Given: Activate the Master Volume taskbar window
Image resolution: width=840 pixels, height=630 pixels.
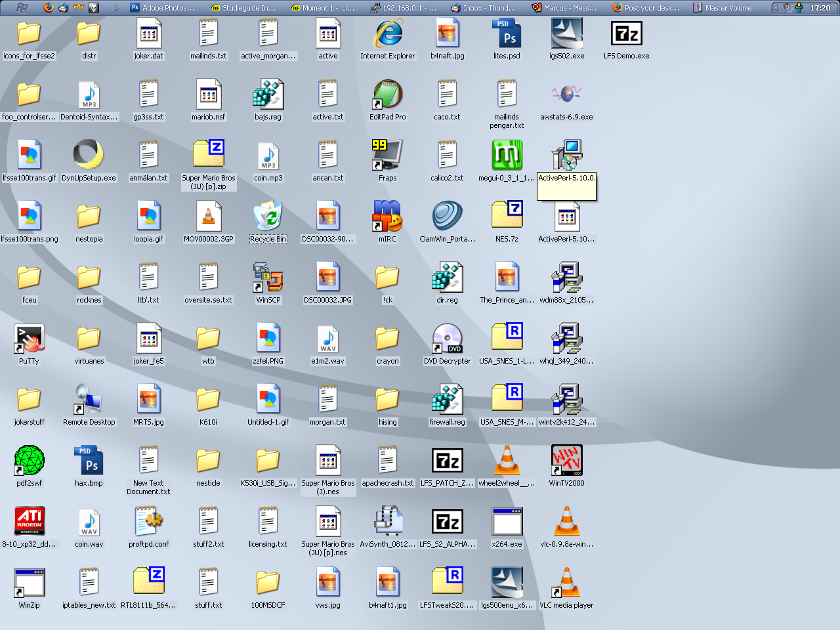Looking at the screenshot, I should [x=723, y=8].
